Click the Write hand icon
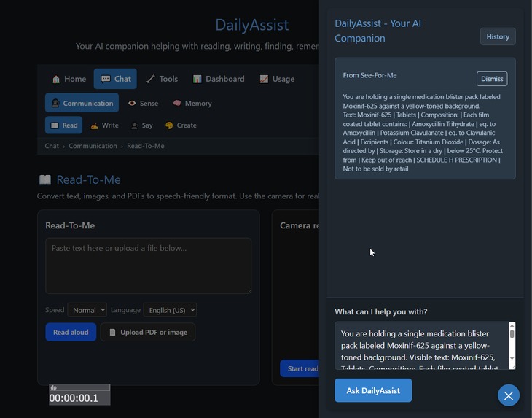532x418 pixels. 94,126
